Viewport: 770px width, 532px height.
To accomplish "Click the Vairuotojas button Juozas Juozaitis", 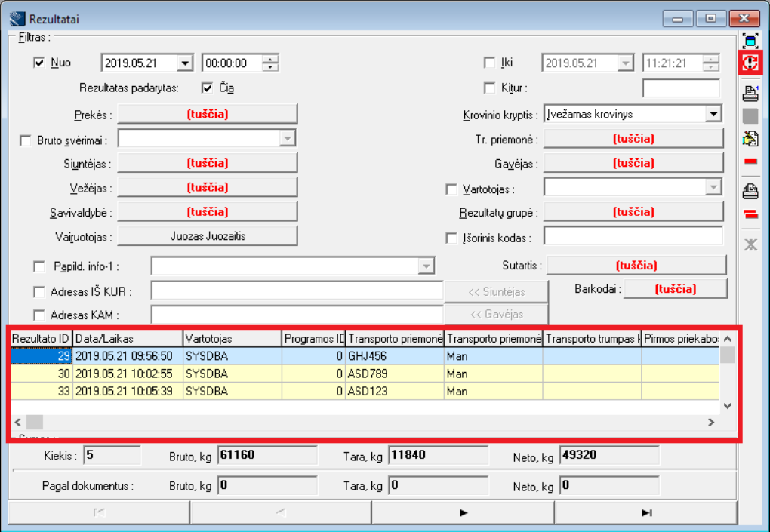I will click(208, 236).
